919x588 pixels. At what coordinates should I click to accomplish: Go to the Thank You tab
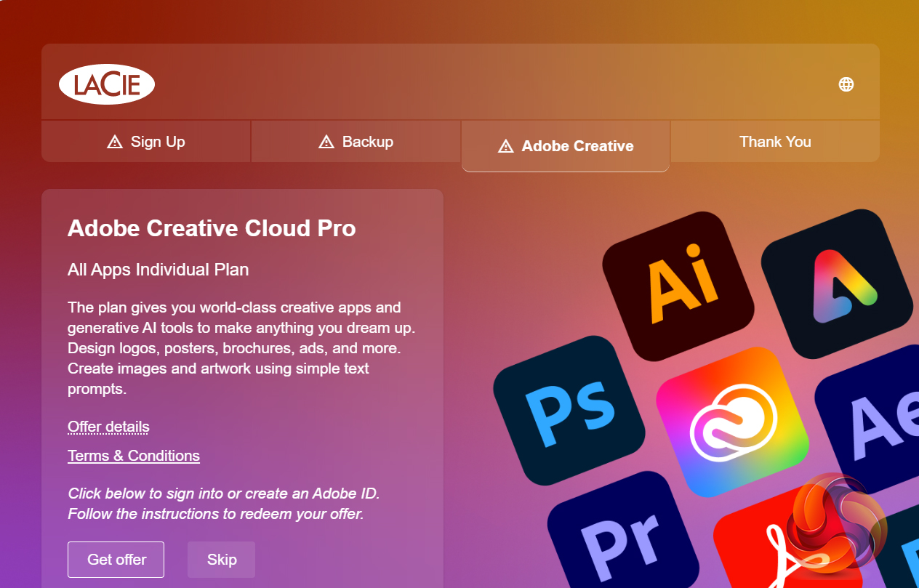pyautogui.click(x=775, y=142)
